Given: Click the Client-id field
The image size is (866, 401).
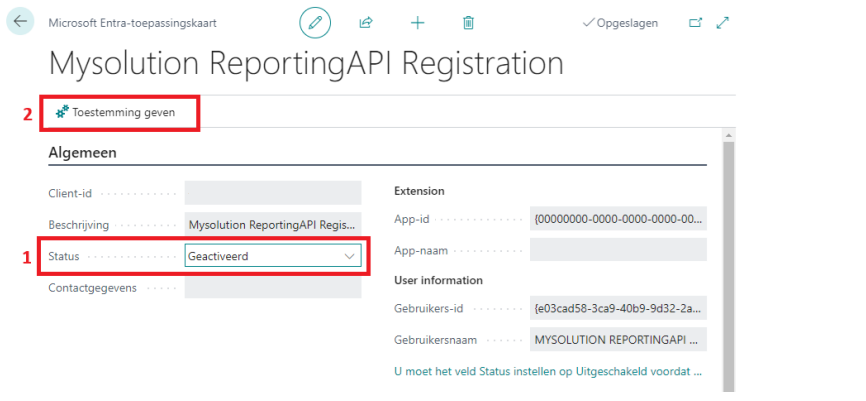Looking at the screenshot, I should tap(272, 193).
